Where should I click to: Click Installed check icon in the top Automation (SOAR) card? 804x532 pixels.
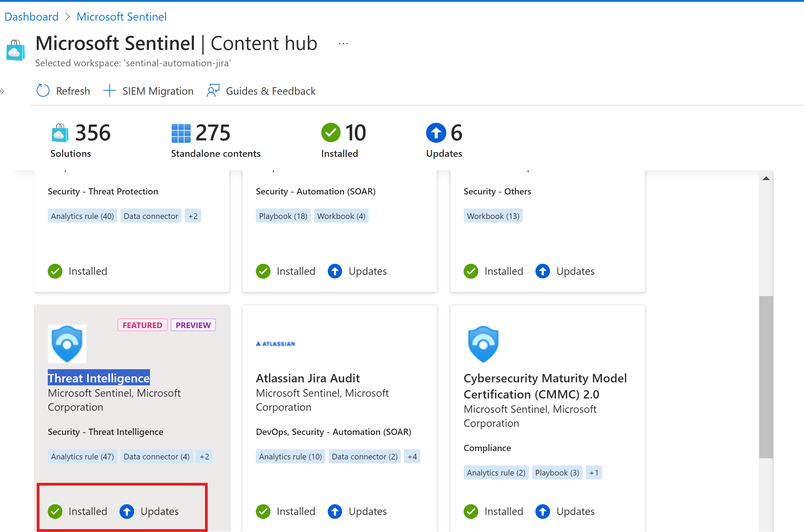pyautogui.click(x=263, y=271)
